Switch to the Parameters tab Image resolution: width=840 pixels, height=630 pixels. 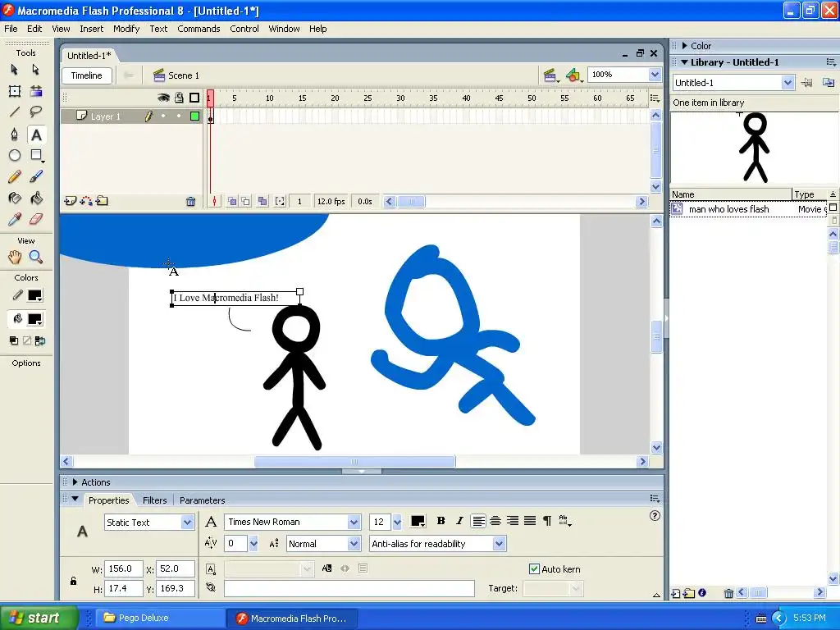point(202,500)
